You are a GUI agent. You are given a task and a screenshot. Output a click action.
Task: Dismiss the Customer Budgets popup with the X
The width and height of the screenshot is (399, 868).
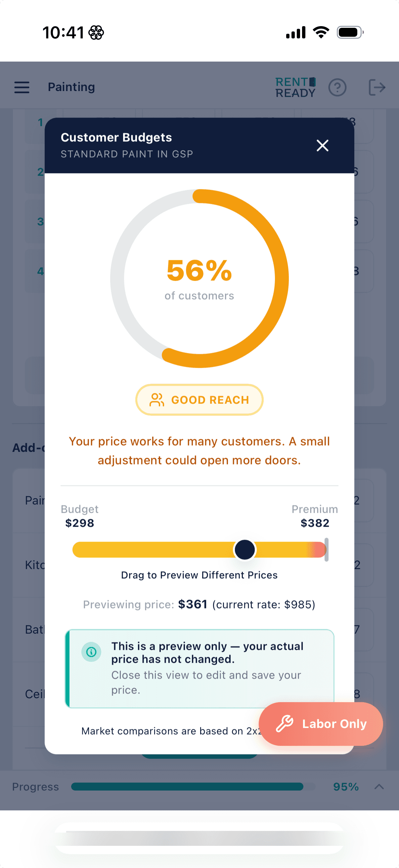(x=322, y=146)
